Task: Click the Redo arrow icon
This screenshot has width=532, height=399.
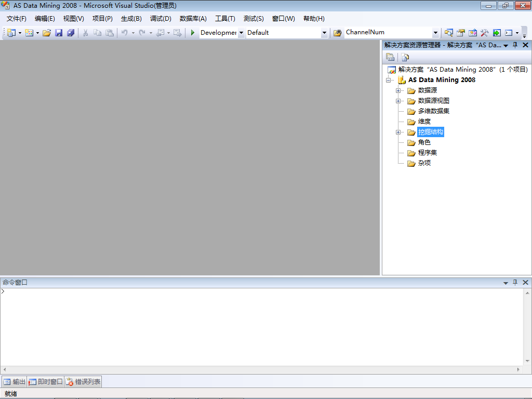Action: pyautogui.click(x=142, y=33)
